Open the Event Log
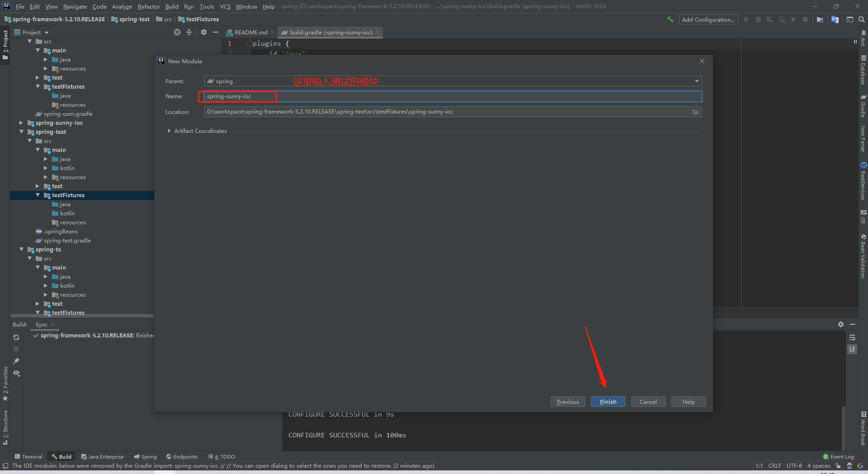This screenshot has height=474, width=868. coord(838,456)
